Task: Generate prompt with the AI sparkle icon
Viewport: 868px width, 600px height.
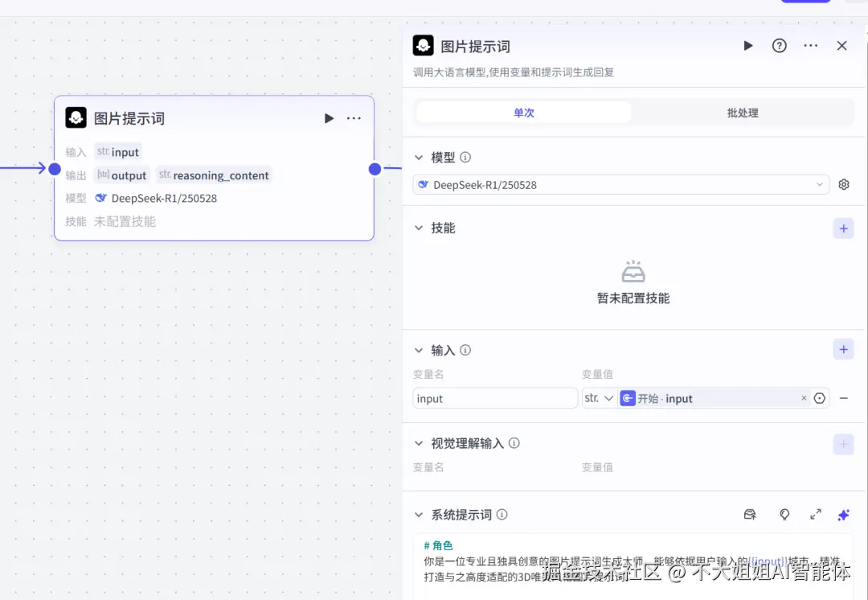Action: 843,514
